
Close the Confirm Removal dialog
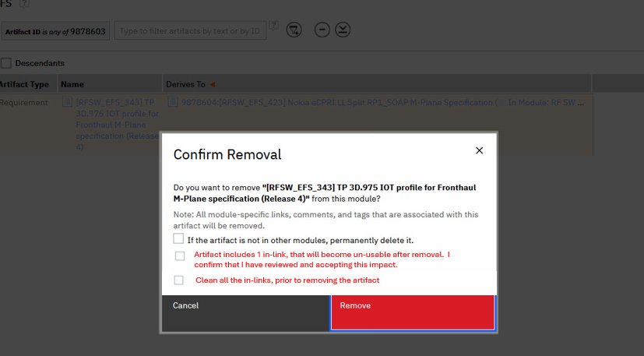479,150
